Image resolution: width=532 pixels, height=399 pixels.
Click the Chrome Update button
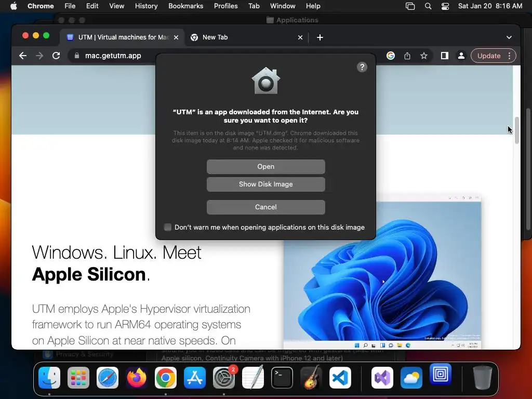point(488,56)
